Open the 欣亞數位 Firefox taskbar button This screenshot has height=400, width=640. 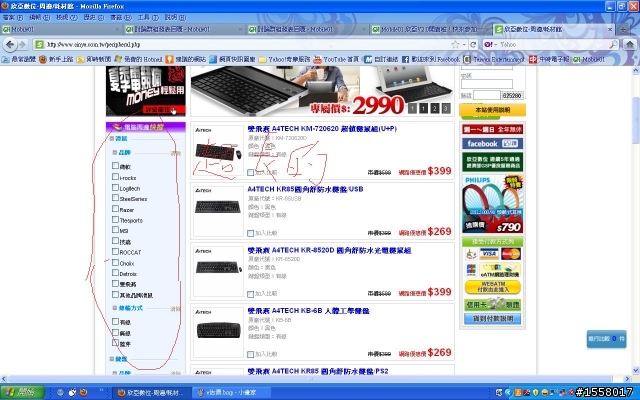point(153,393)
